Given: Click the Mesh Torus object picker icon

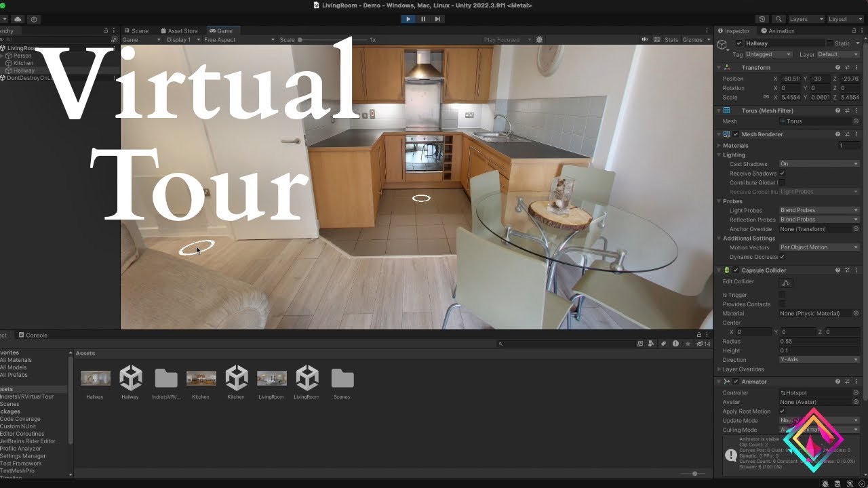Looking at the screenshot, I should point(856,121).
